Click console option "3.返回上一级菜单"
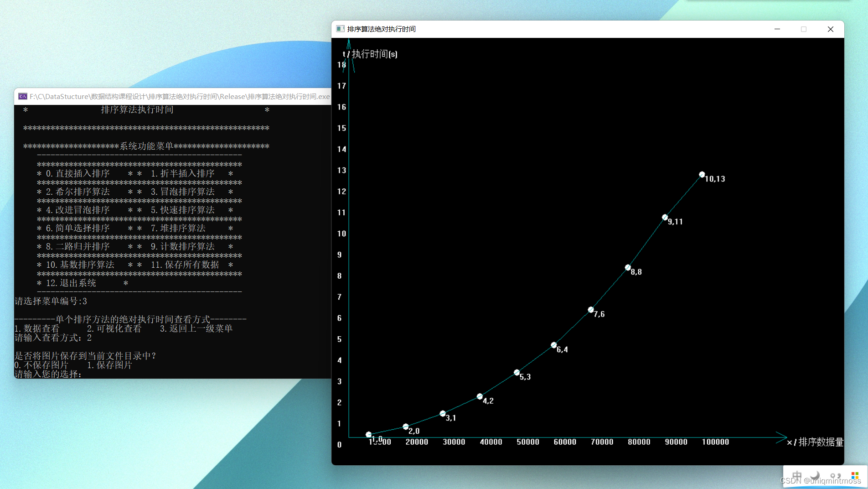 (196, 328)
